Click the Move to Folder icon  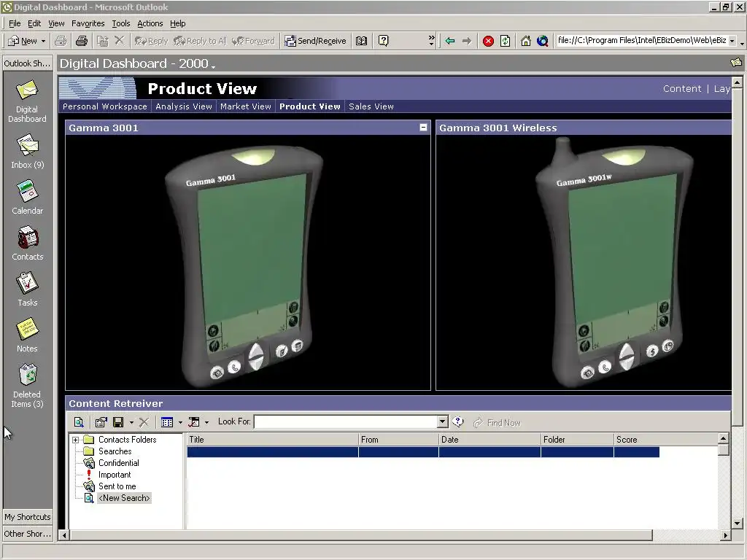102,41
